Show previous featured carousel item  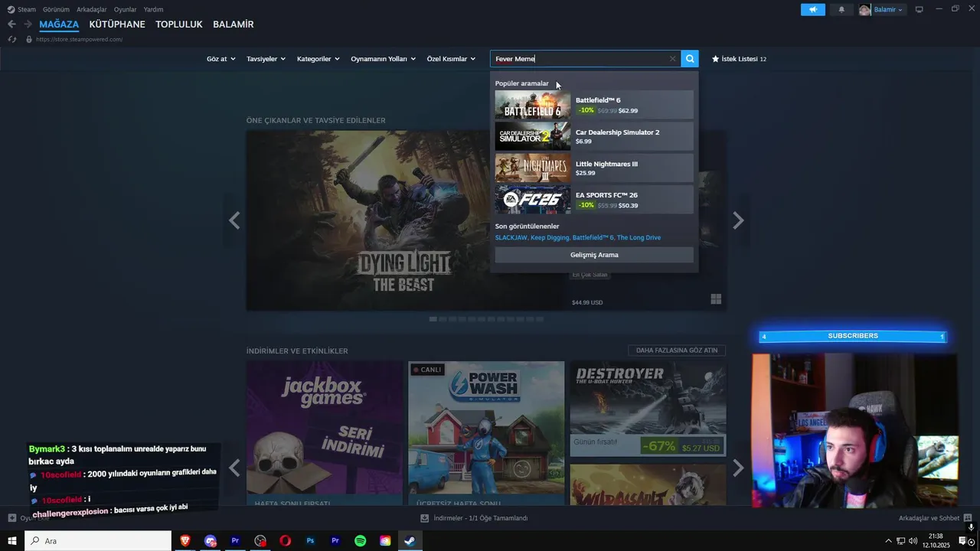point(234,220)
